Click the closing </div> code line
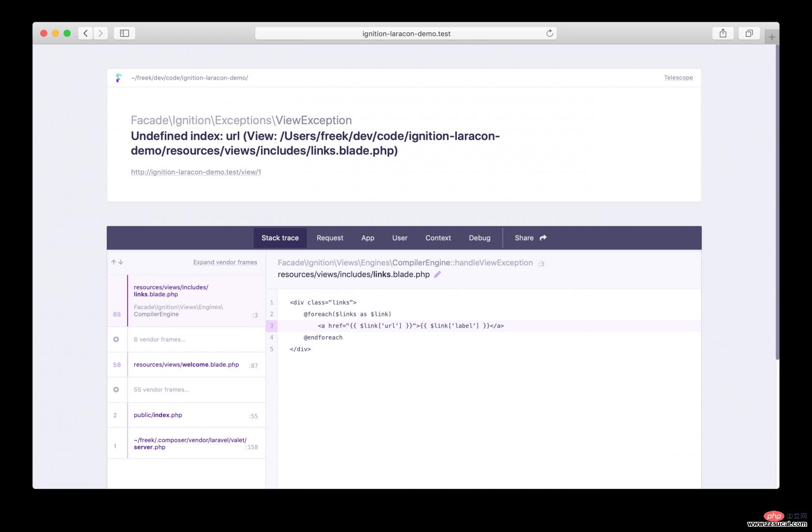 coord(300,349)
